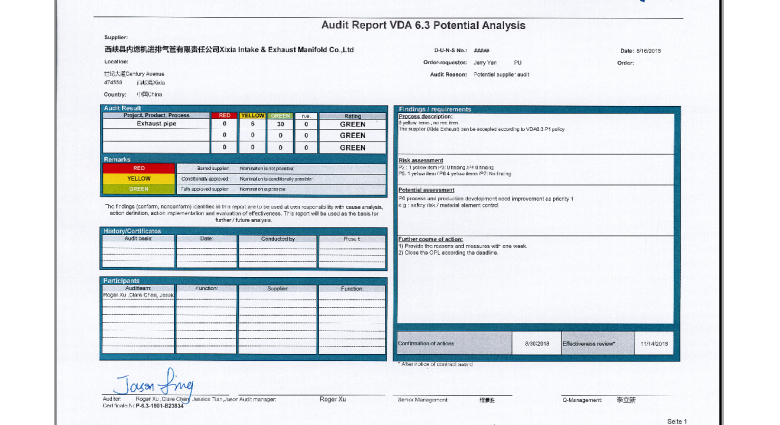Click the YELLOW column header in Audit Result
The height and width of the screenshot is (425, 780).
pos(253,116)
